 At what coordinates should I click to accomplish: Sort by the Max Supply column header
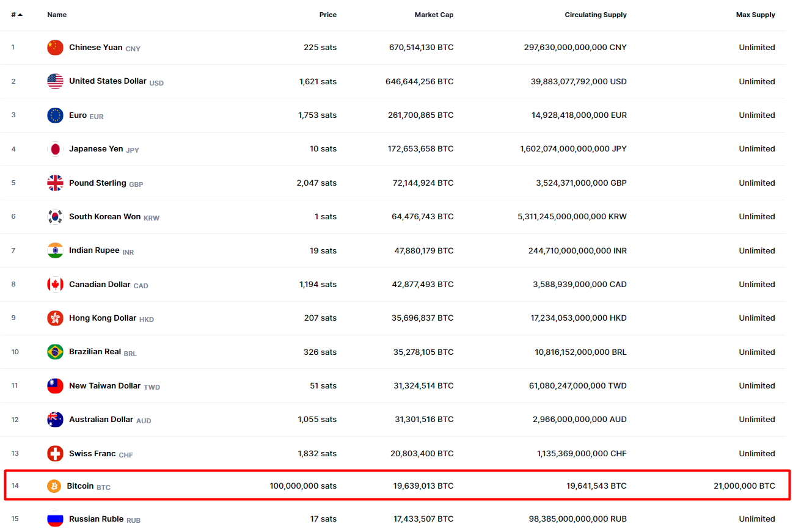tap(756, 15)
